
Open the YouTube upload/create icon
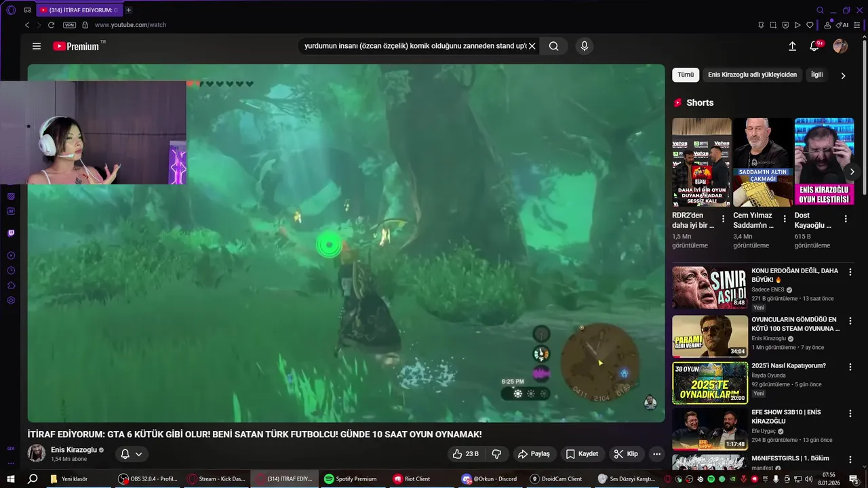tap(792, 46)
